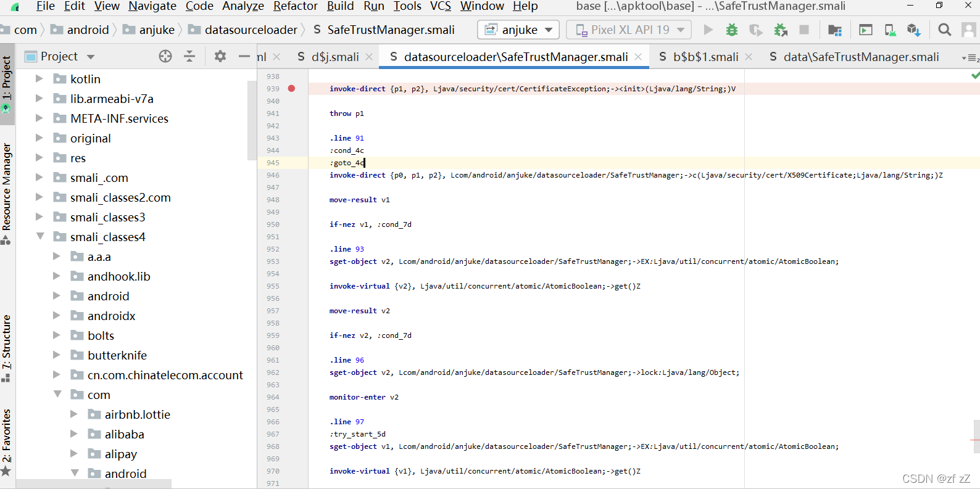Click the Stop square icon
This screenshot has height=489, width=980.
[804, 30]
